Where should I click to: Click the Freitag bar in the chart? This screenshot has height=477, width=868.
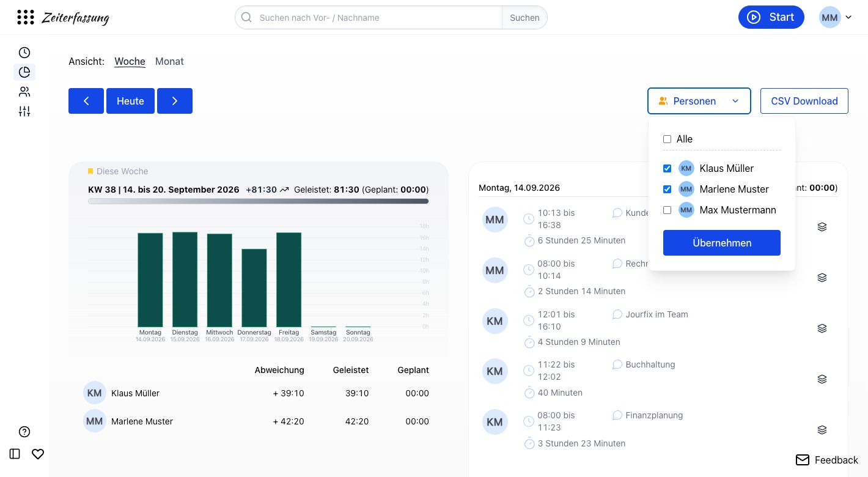click(289, 279)
